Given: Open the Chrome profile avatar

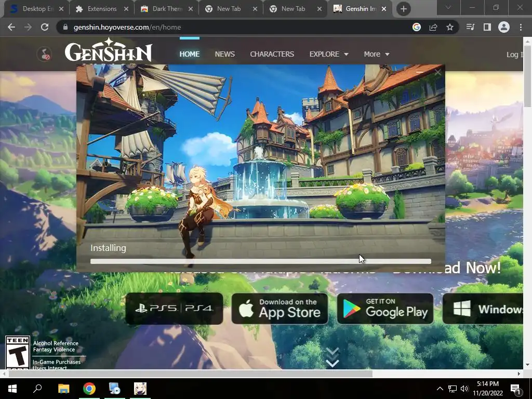Looking at the screenshot, I should (x=504, y=27).
